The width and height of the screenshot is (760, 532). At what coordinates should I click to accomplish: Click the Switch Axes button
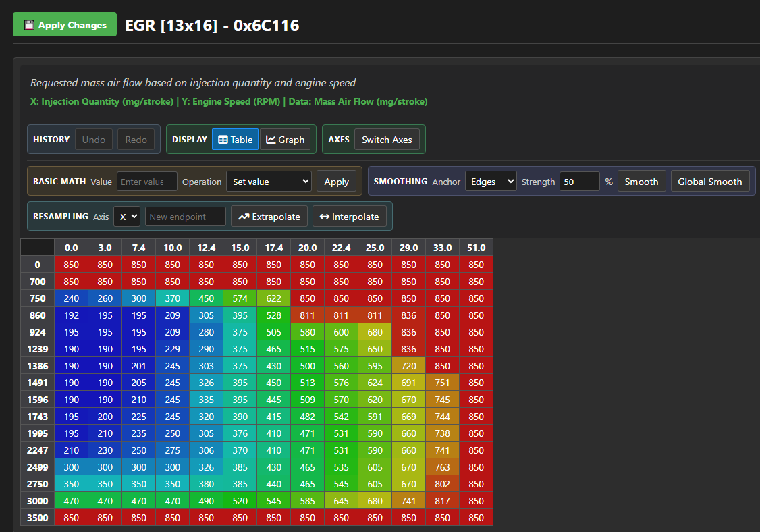click(x=387, y=140)
